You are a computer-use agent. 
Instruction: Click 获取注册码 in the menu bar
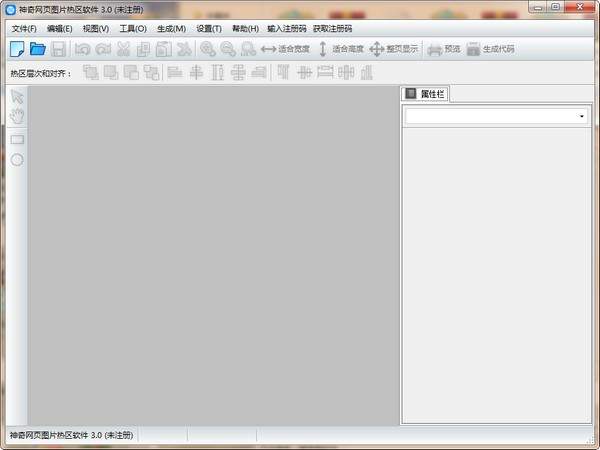pos(333,29)
